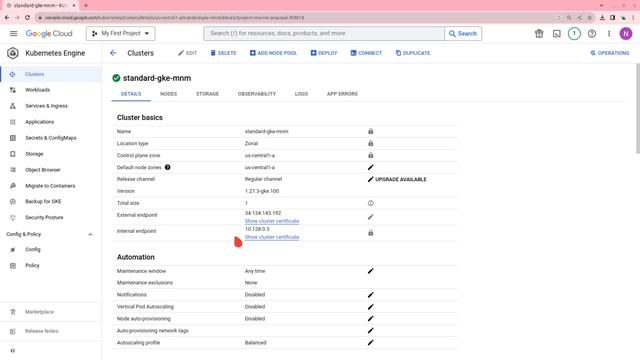Open Secrets & ConfigMaps in sidebar
Viewport: 640px width, 360px height.
click(x=51, y=138)
